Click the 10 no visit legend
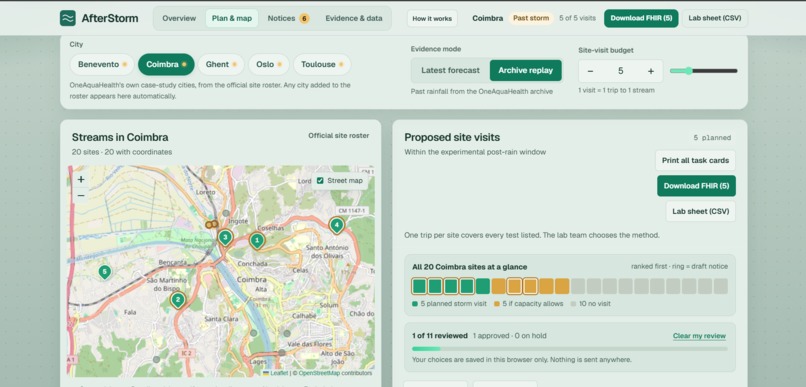 pyautogui.click(x=591, y=304)
